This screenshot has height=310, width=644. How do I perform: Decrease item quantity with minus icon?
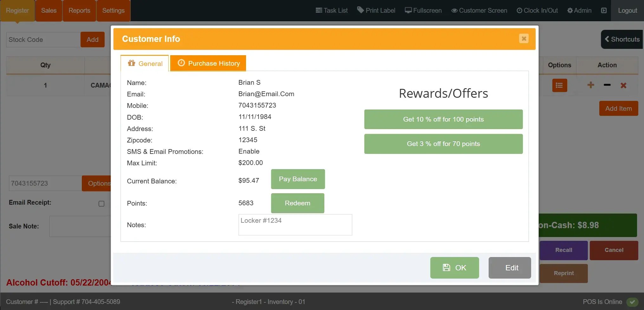point(607,85)
